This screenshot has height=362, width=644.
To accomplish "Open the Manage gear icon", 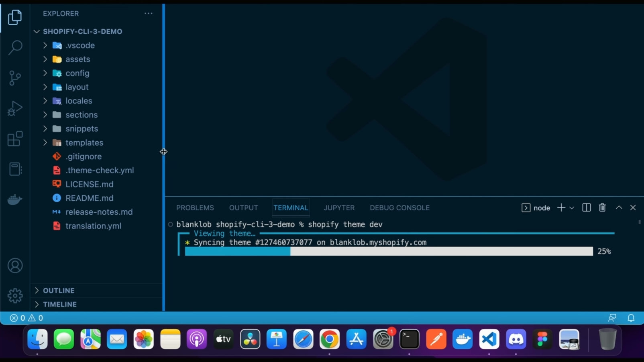I will 15,296.
